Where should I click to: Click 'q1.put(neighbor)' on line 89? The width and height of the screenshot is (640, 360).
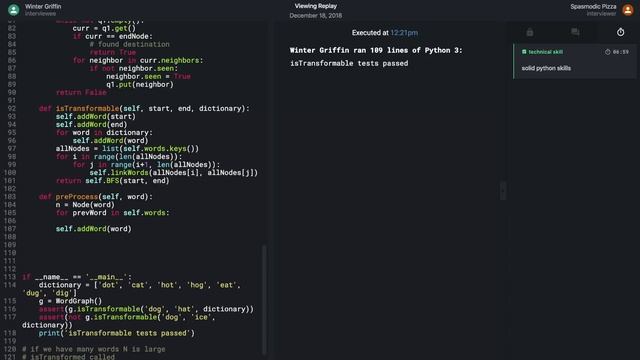coord(140,84)
